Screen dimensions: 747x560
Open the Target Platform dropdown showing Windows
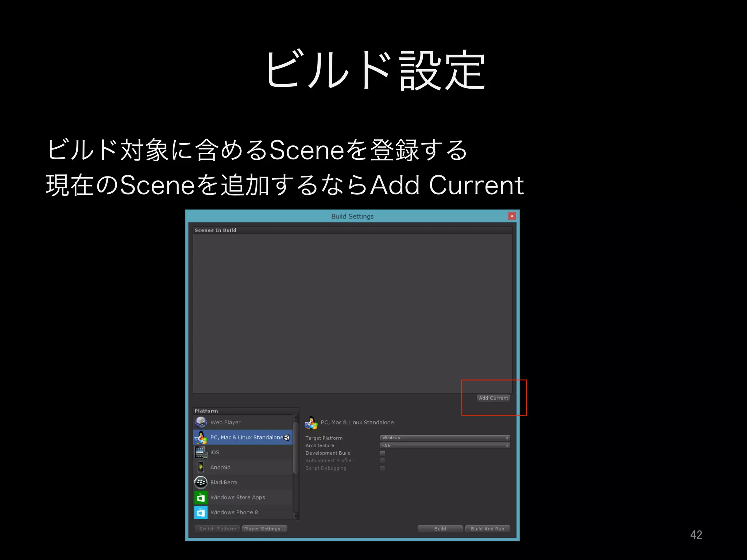[445, 438]
